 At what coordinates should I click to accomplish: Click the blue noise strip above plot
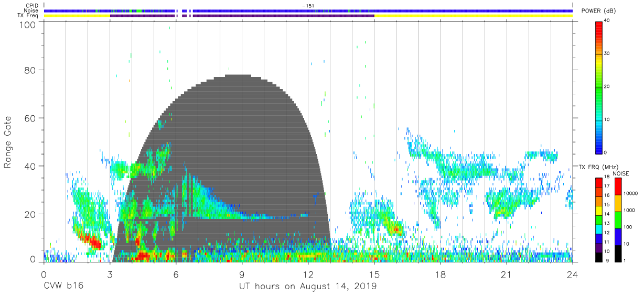coord(308,10)
